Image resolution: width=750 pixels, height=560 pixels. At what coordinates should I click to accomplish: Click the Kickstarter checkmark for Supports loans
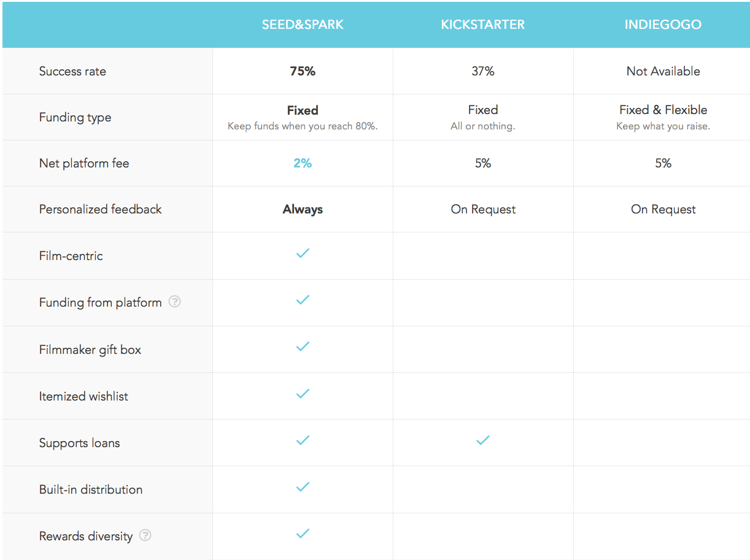click(483, 440)
